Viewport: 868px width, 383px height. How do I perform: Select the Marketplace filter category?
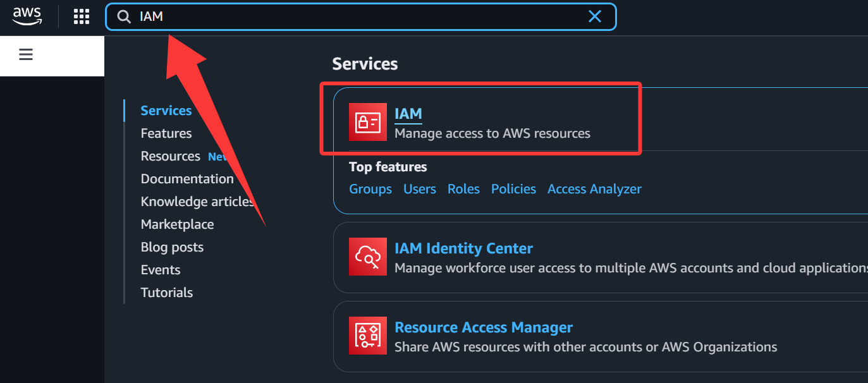(177, 224)
